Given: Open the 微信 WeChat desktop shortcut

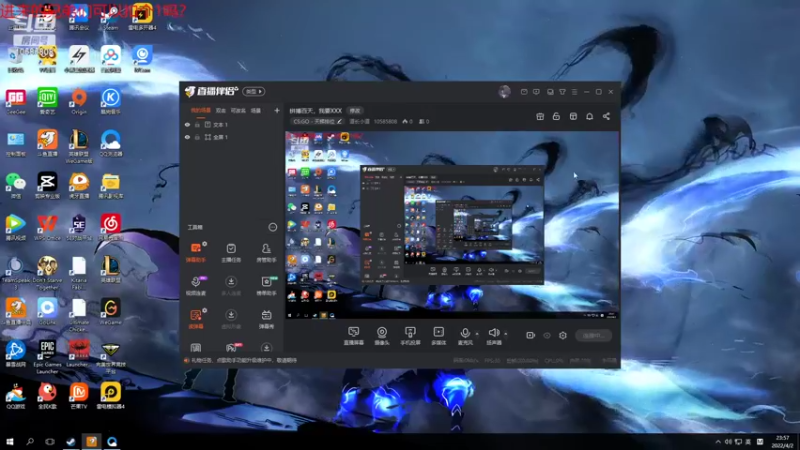Looking at the screenshot, I should [x=15, y=186].
